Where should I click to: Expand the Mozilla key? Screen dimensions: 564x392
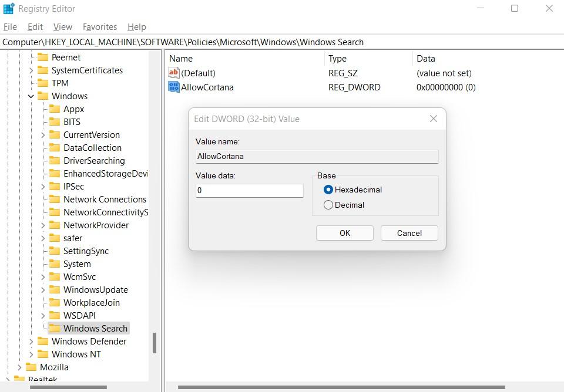tap(19, 368)
